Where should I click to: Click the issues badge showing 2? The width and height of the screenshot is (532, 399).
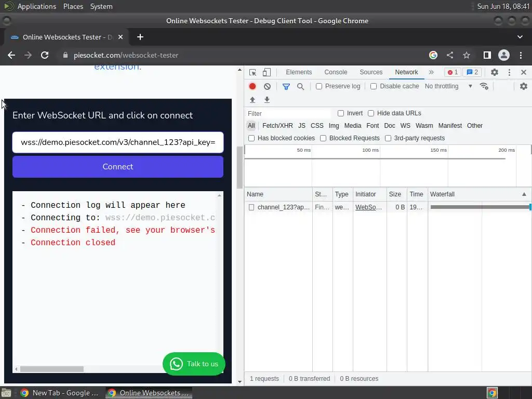[x=472, y=72]
